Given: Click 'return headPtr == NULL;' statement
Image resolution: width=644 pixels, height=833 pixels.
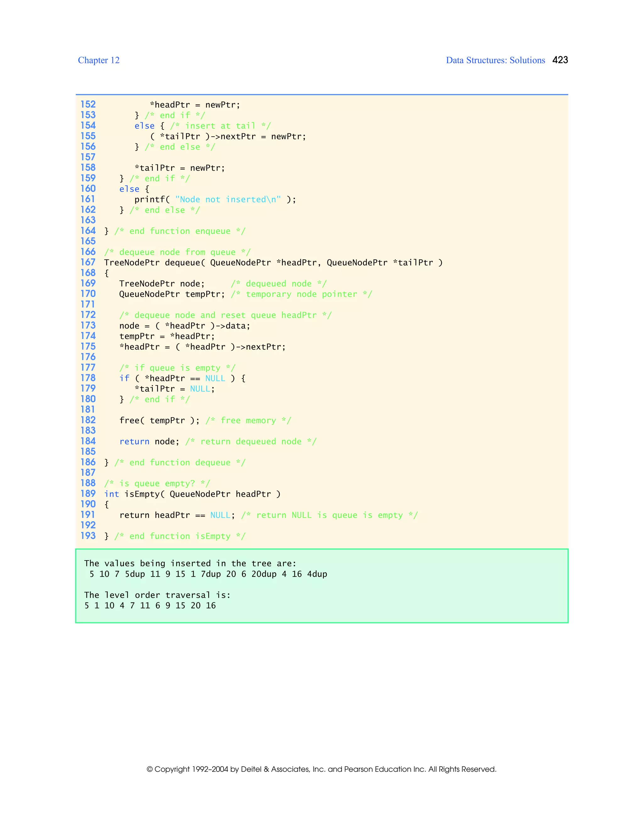Looking at the screenshot, I should pos(177,515).
